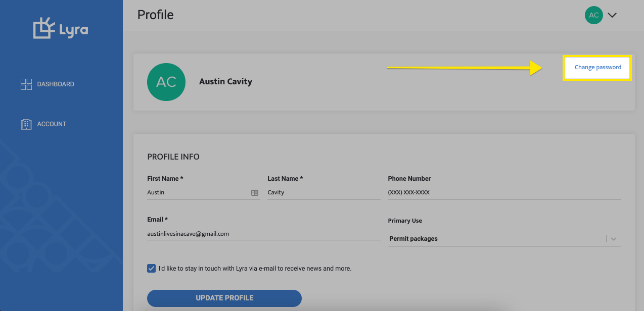Viewport: 644px width, 311px height.
Task: Click the Lyra logo in sidebar
Action: [x=61, y=28]
